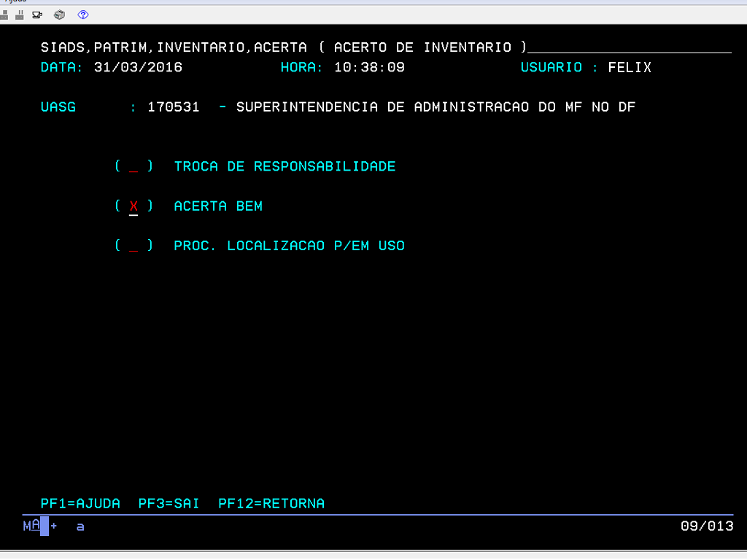Click the TROCA DE RESPONSABILIDADE label
Screen dimensions: 747x560
pos(285,167)
